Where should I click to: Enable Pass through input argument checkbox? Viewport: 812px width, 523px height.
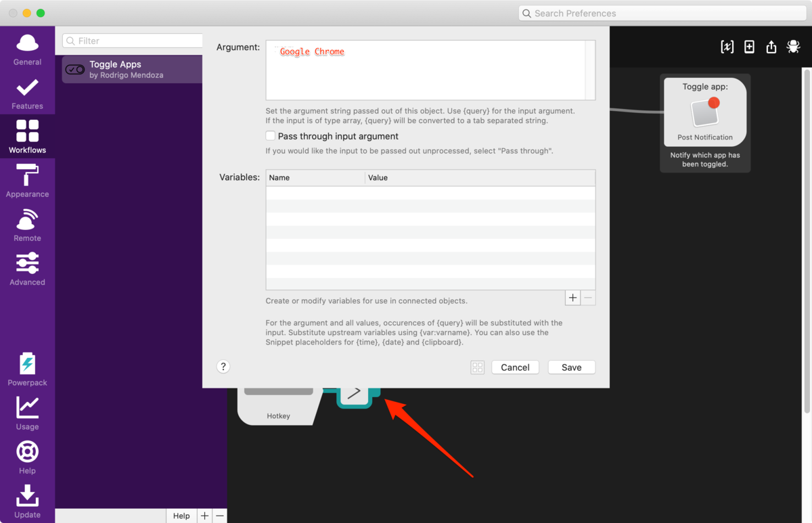tap(271, 136)
